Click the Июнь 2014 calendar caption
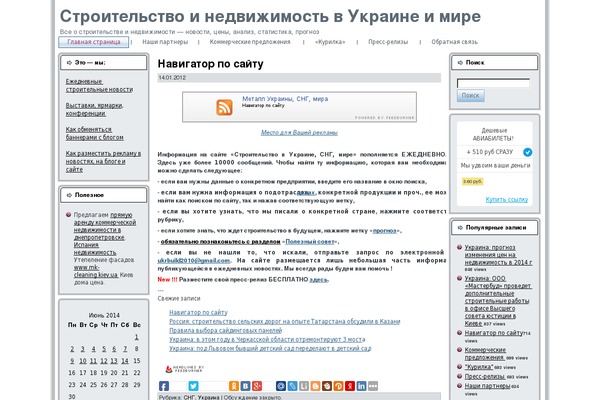Viewport: 600px width, 400px height. click(104, 315)
